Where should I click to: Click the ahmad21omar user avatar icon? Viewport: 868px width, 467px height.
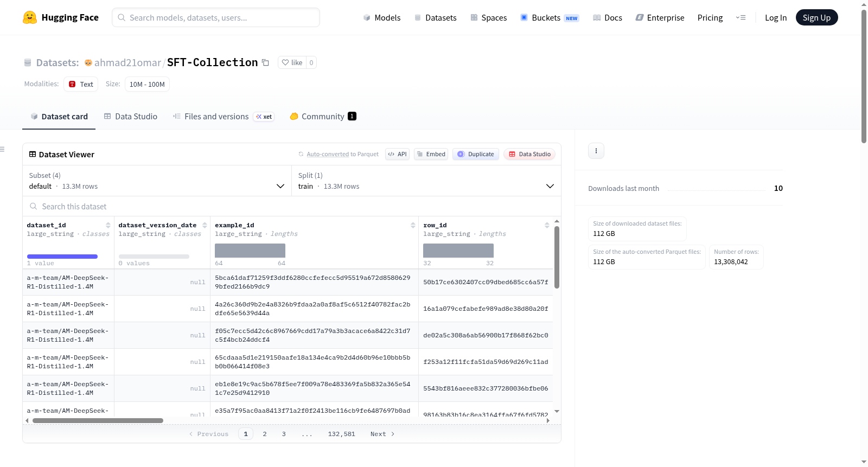(88, 62)
